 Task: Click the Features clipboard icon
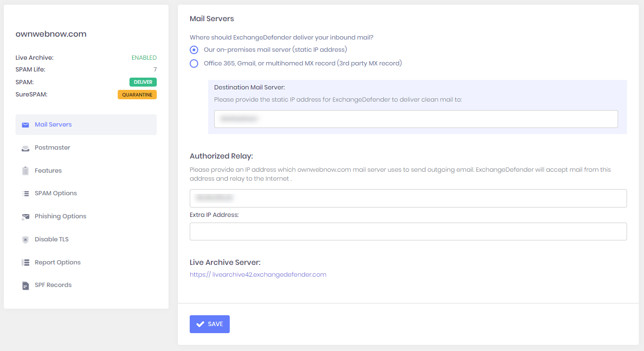click(x=25, y=171)
